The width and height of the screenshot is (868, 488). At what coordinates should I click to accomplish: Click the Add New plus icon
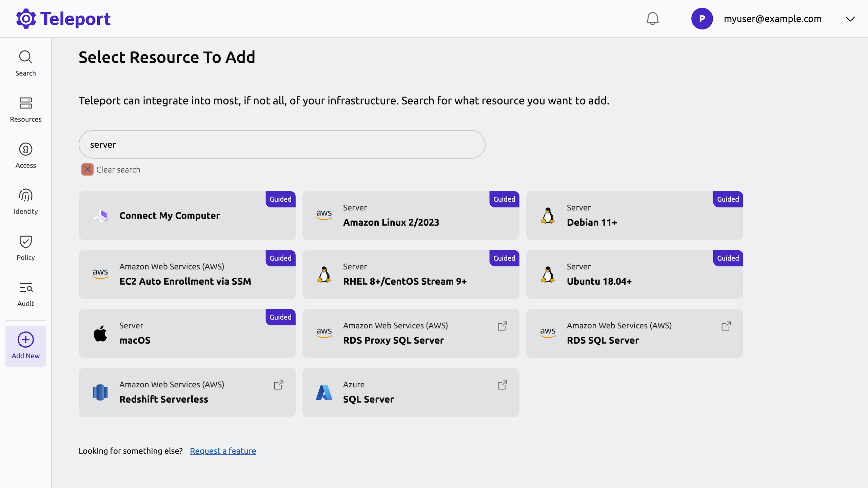pyautogui.click(x=25, y=339)
